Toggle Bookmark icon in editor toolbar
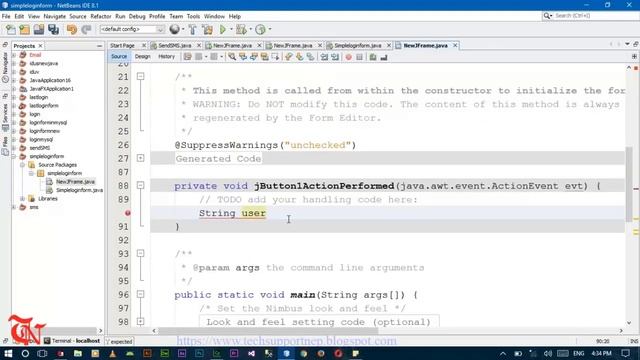The width and height of the screenshot is (640, 360). point(310,57)
